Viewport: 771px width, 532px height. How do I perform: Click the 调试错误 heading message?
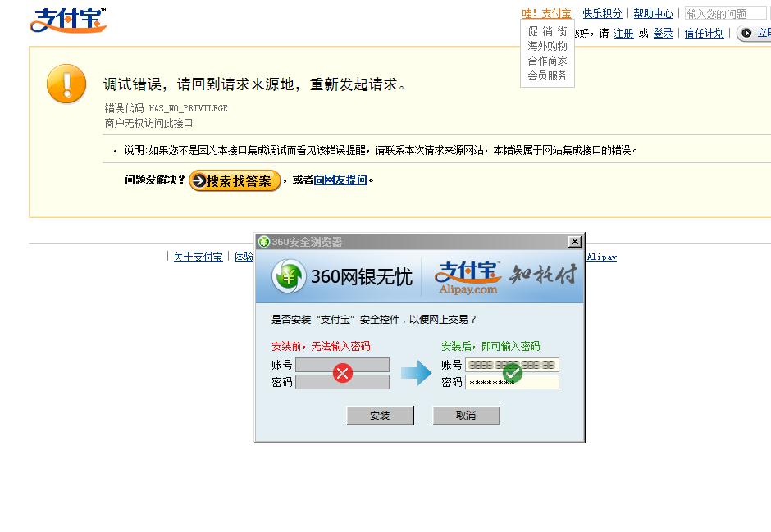pyautogui.click(x=255, y=84)
